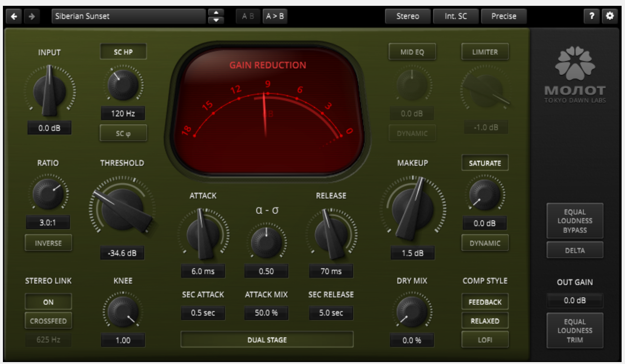Toggle the SC φ phase button

[123, 133]
